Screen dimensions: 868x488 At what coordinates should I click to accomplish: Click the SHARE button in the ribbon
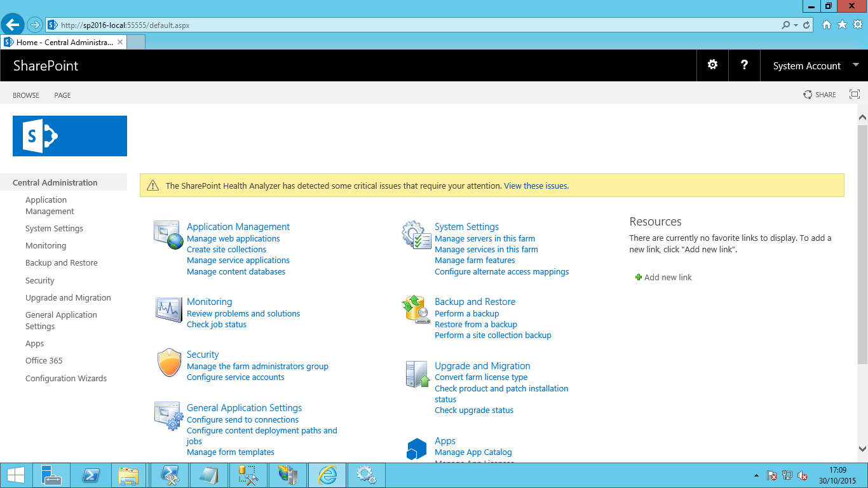[x=820, y=95]
